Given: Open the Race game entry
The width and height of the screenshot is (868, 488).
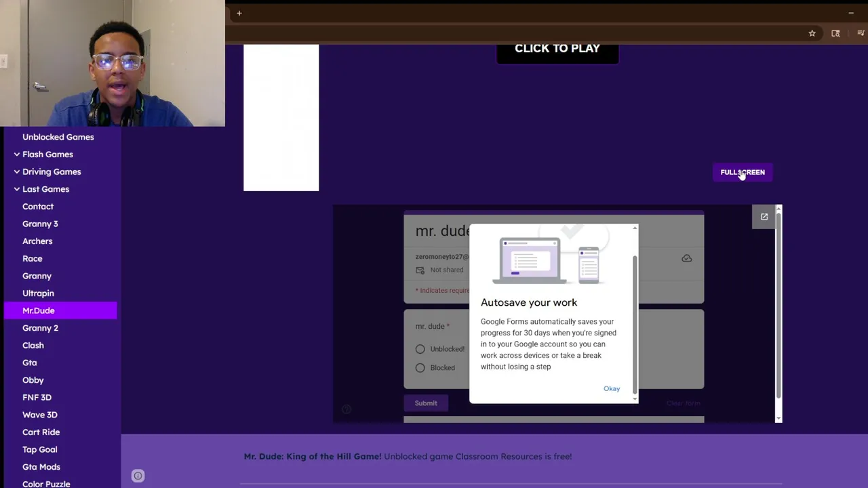Looking at the screenshot, I should (33, 258).
